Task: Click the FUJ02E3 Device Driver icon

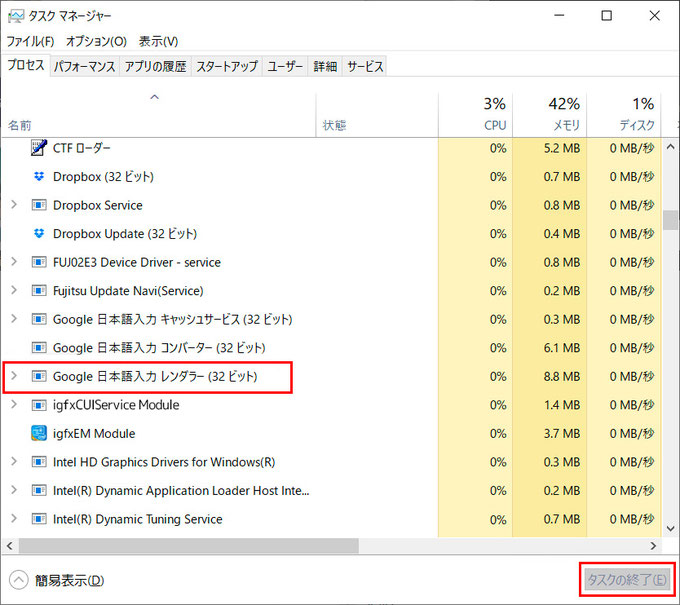Action: tap(39, 262)
